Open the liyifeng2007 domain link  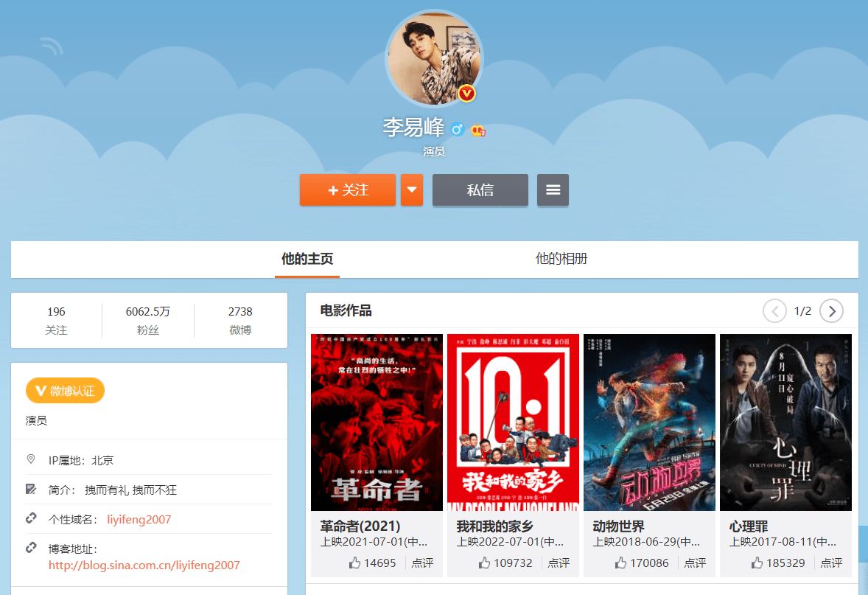(x=139, y=520)
